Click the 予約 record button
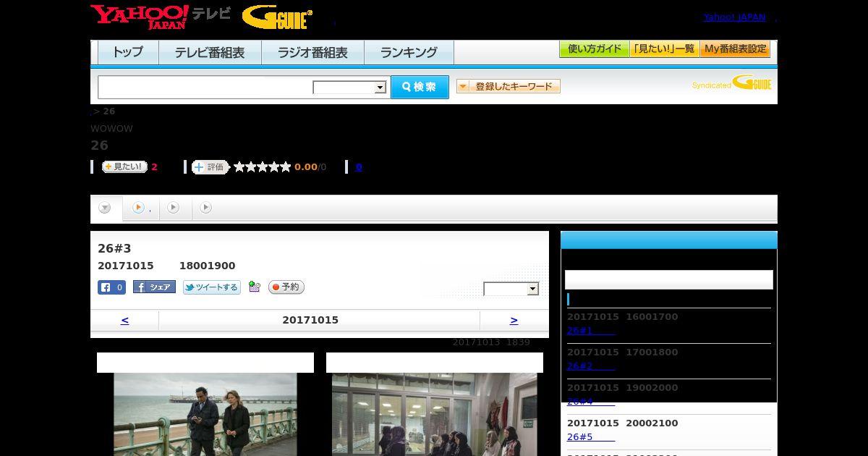 click(286, 287)
